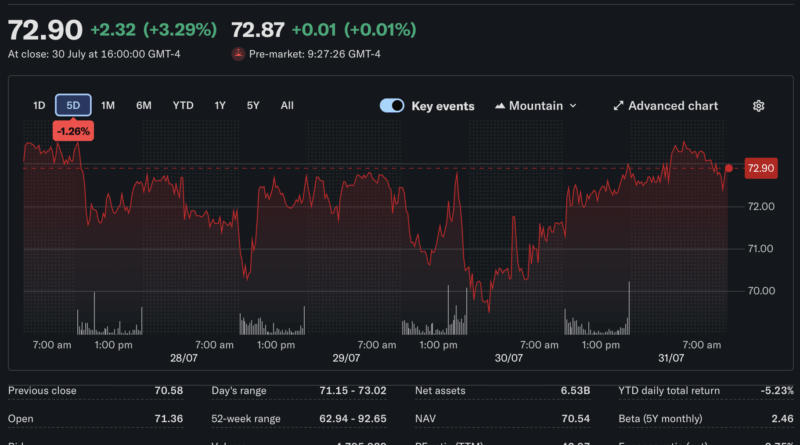Open the chart settings gear icon
This screenshot has height=445, width=800.
(x=758, y=106)
